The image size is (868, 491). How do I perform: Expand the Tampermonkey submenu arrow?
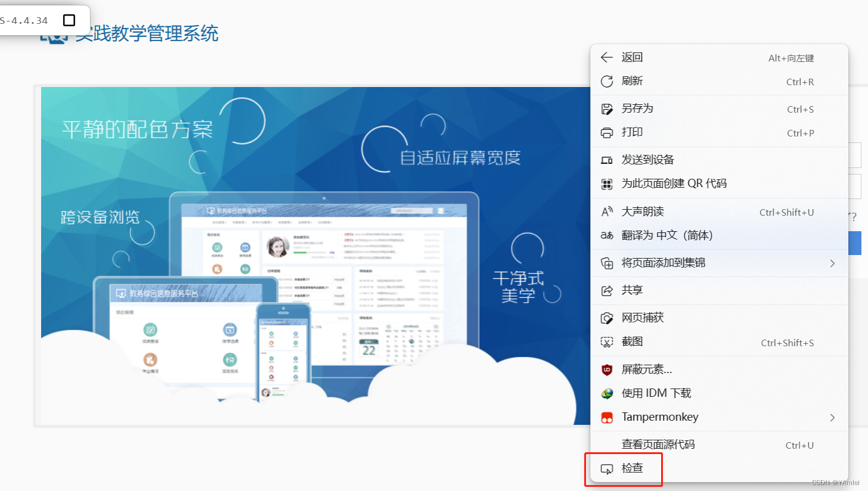[833, 417]
